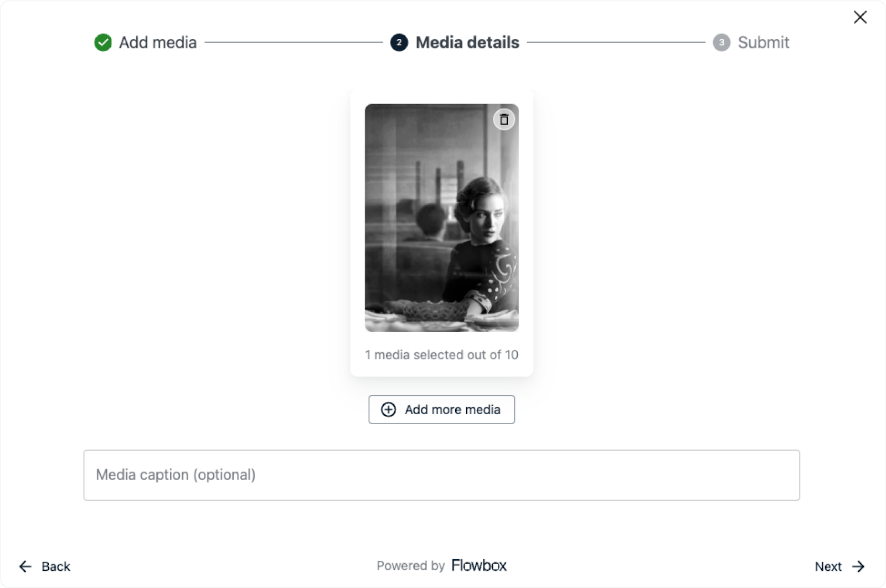Open the Flowbox logo link
Viewport: 886px width, 588px height.
coord(479,565)
